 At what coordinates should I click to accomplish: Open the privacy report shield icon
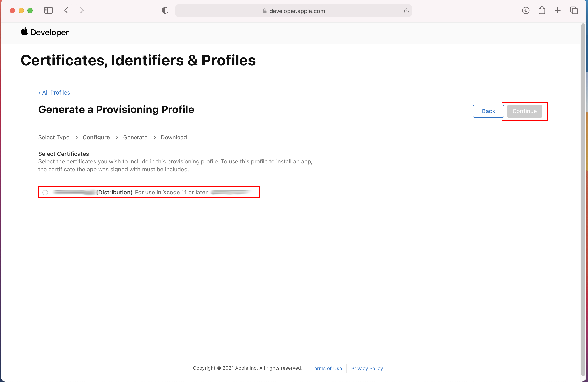tap(165, 11)
